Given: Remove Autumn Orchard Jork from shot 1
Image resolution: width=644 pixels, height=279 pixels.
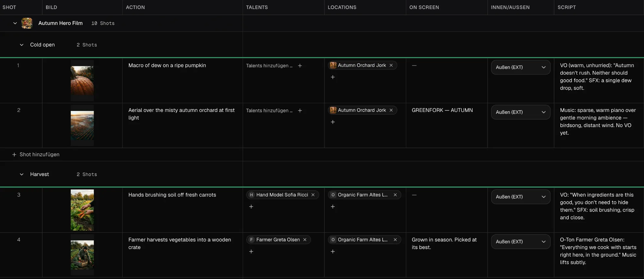Looking at the screenshot, I should click(x=391, y=65).
